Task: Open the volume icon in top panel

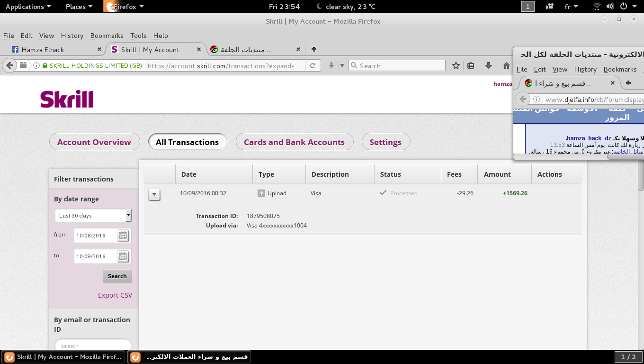Action: tap(610, 7)
